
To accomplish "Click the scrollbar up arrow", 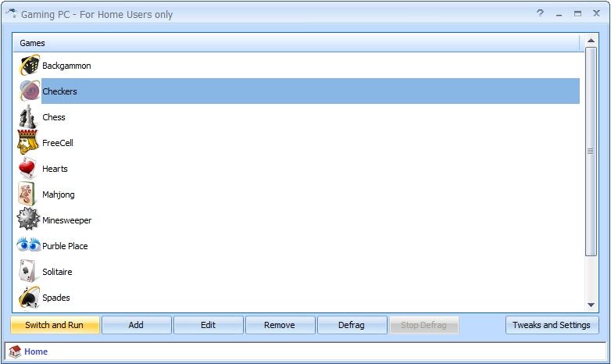I will 591,41.
